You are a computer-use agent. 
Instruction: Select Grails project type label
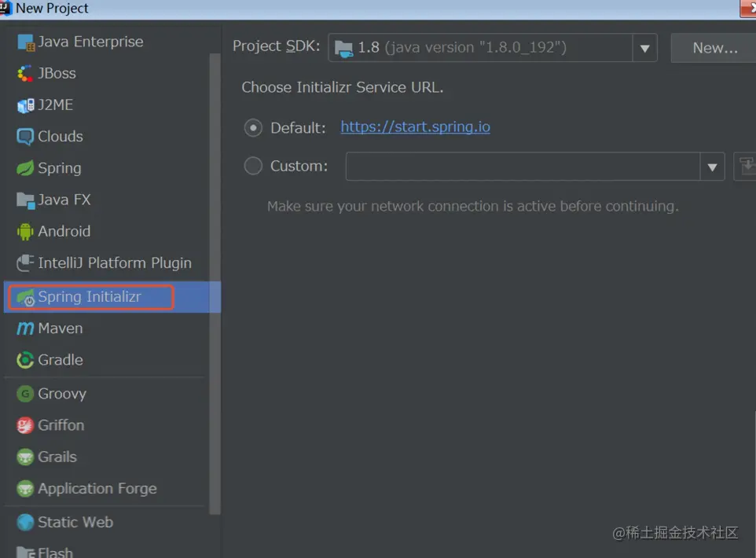click(57, 457)
